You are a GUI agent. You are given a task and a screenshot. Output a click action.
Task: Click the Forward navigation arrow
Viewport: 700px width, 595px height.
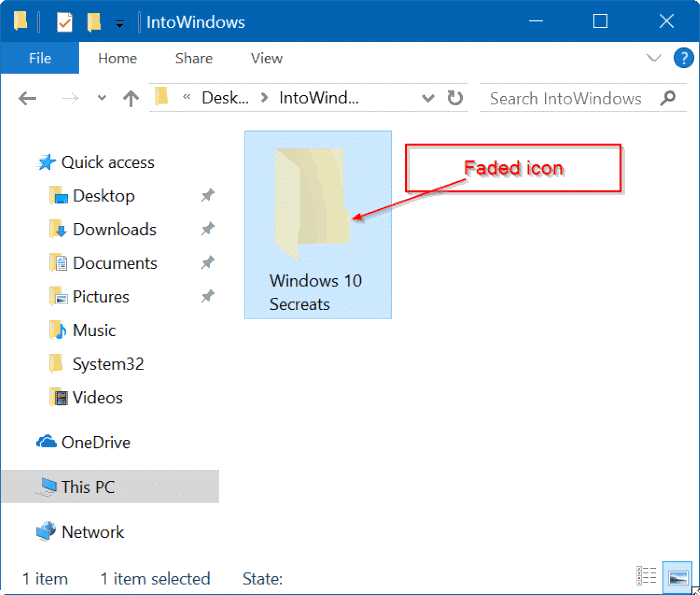[x=70, y=98]
